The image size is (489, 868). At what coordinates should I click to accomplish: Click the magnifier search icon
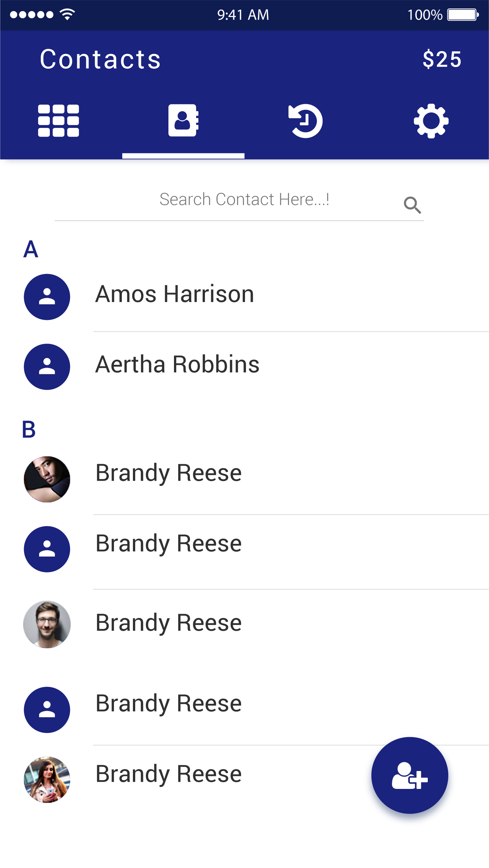click(412, 205)
